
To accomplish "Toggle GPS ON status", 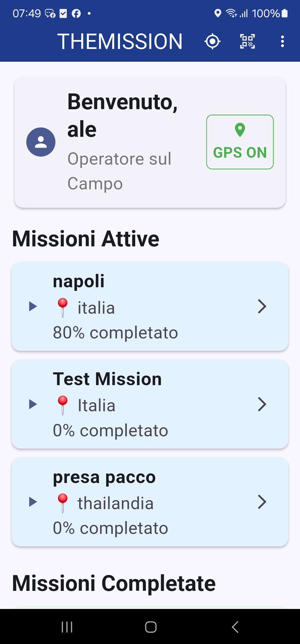I will tap(239, 142).
